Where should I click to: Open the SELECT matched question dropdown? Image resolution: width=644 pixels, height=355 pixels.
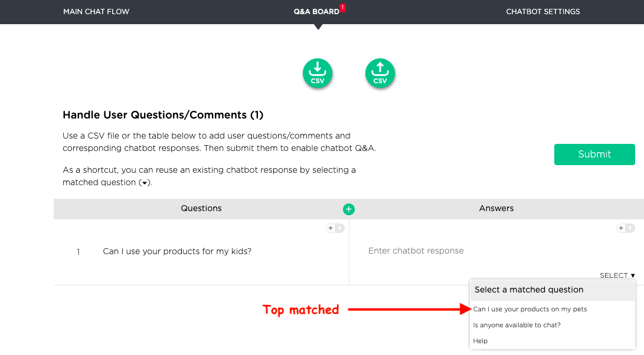pos(617,275)
